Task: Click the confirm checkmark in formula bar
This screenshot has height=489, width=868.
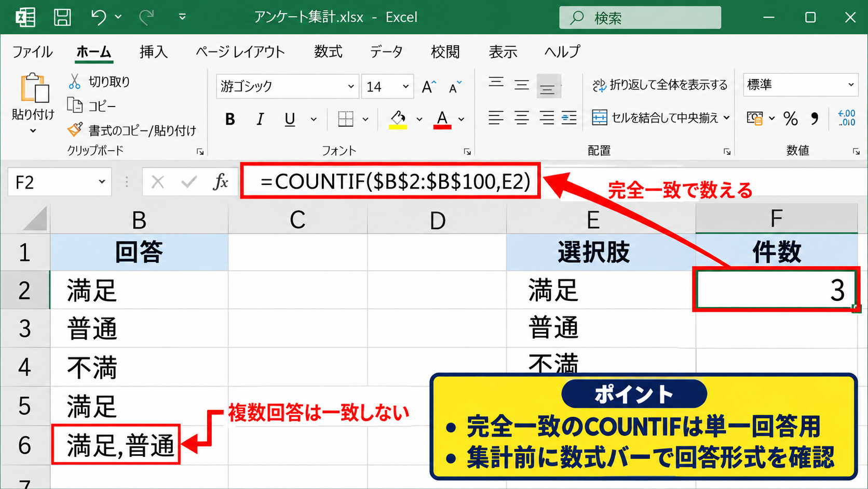Action: click(189, 182)
